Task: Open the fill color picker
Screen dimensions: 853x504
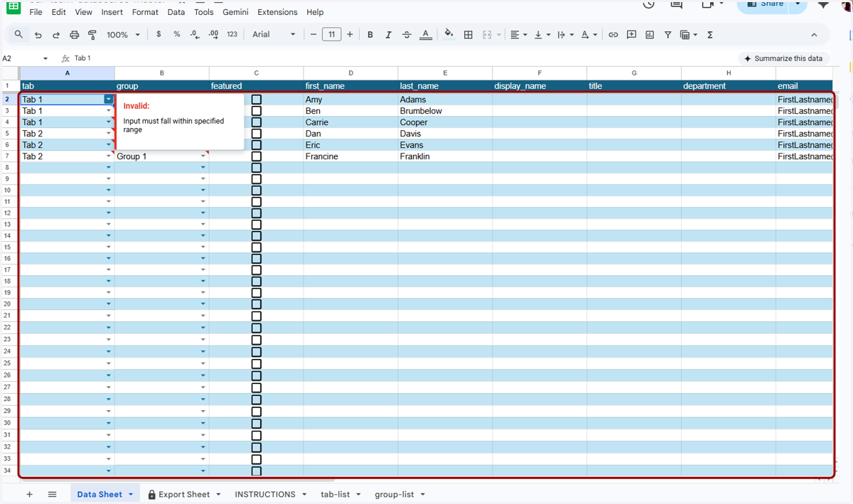Action: pyautogui.click(x=449, y=34)
